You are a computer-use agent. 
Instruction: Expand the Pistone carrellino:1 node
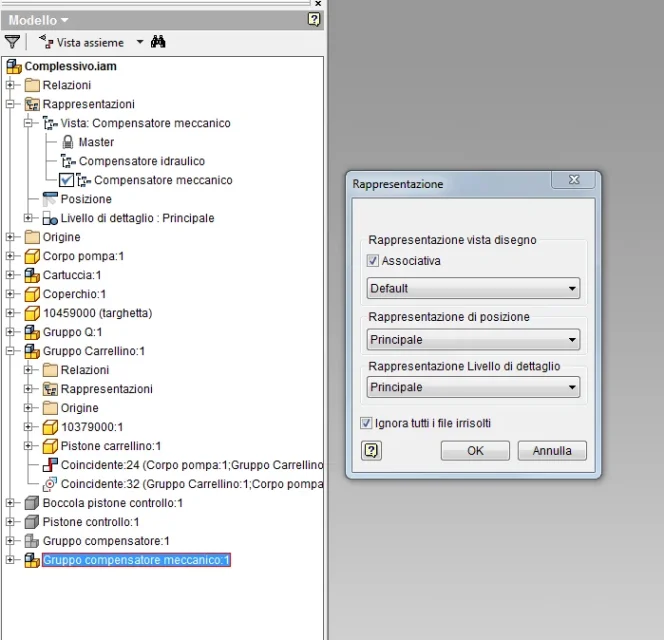(x=28, y=446)
